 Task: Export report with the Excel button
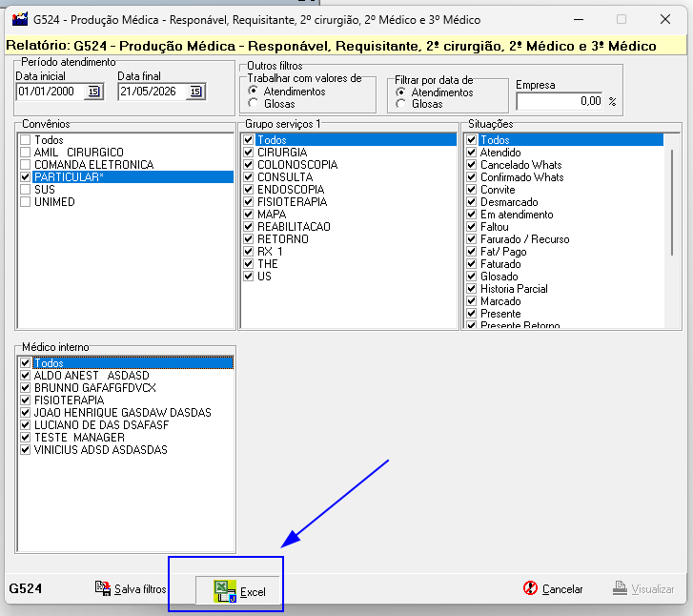[x=237, y=591]
